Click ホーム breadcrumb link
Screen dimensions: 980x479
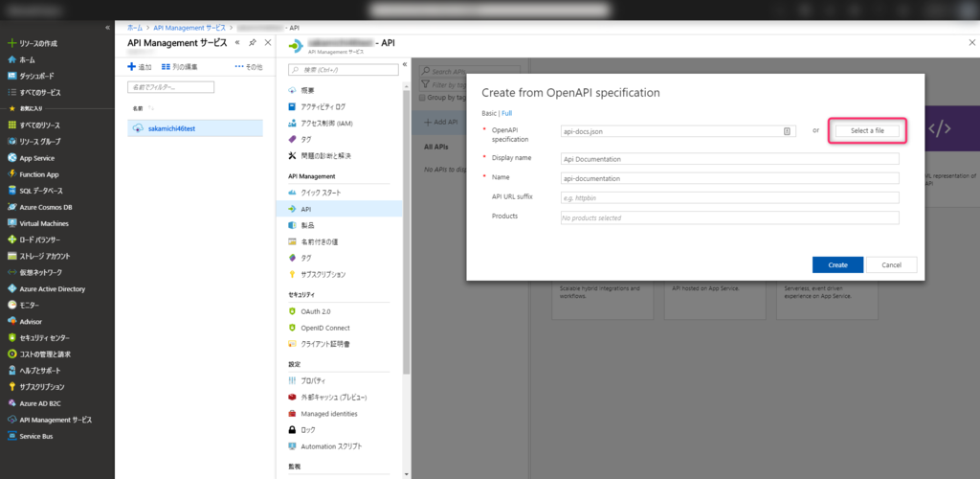pyautogui.click(x=134, y=28)
